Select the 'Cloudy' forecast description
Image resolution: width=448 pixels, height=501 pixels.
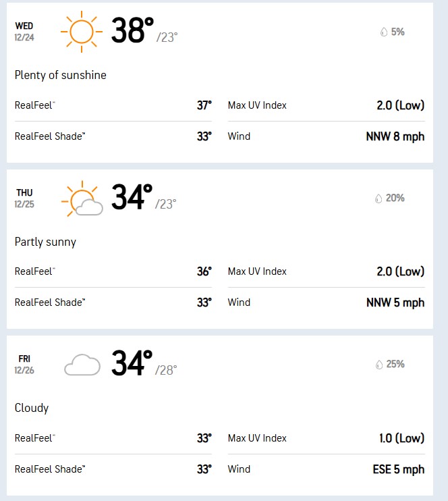point(32,408)
